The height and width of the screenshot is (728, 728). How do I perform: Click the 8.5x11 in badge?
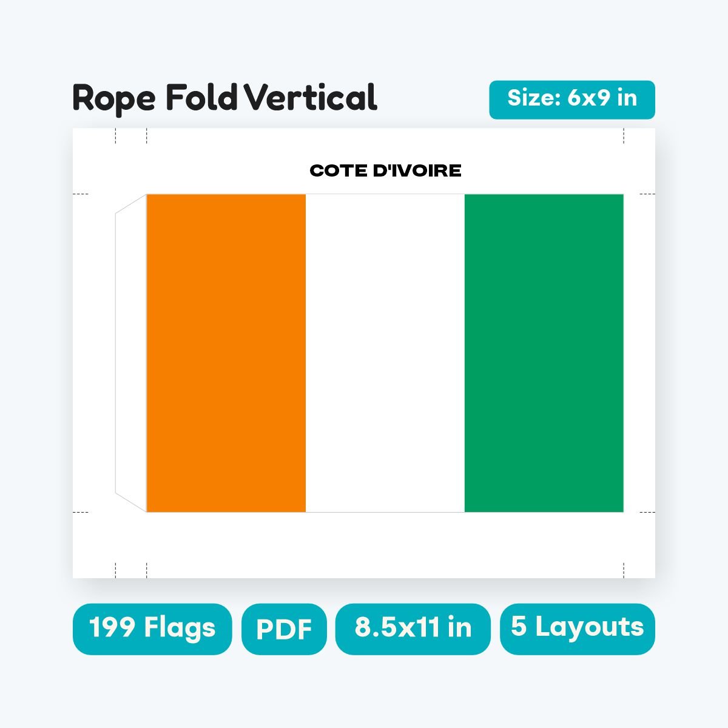click(413, 629)
